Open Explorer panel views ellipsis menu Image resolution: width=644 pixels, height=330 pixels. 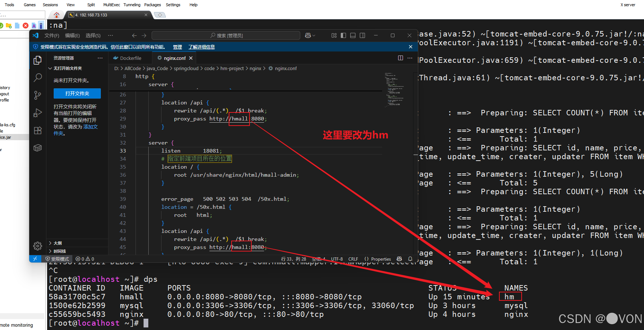(x=100, y=58)
